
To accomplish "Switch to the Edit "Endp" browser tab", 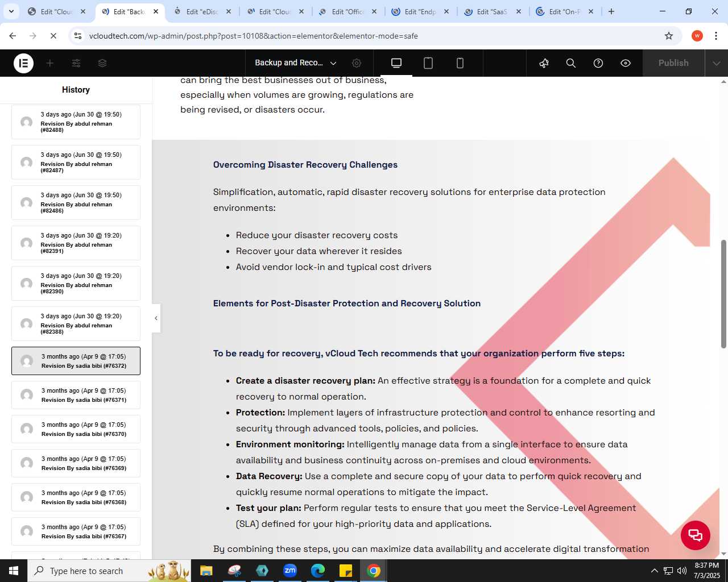I will [420, 11].
